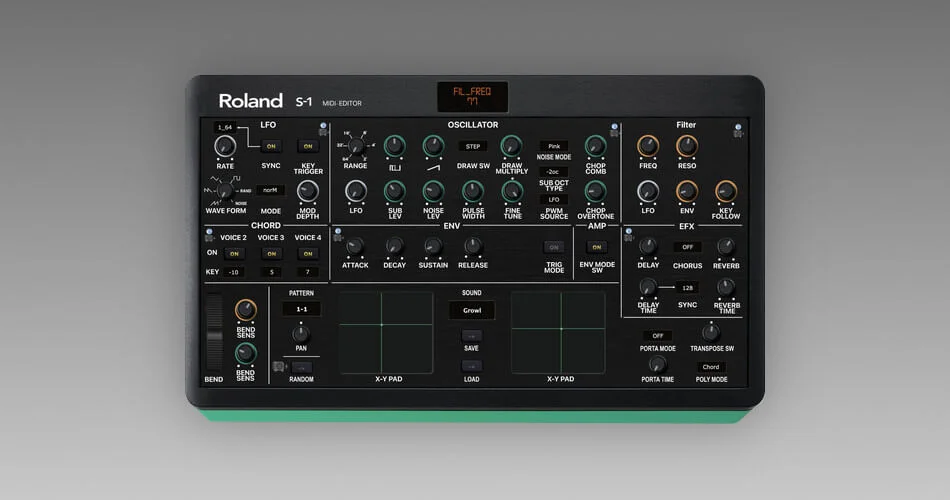
Task: Click the sawtooth wave level knob
Action: 433,145
